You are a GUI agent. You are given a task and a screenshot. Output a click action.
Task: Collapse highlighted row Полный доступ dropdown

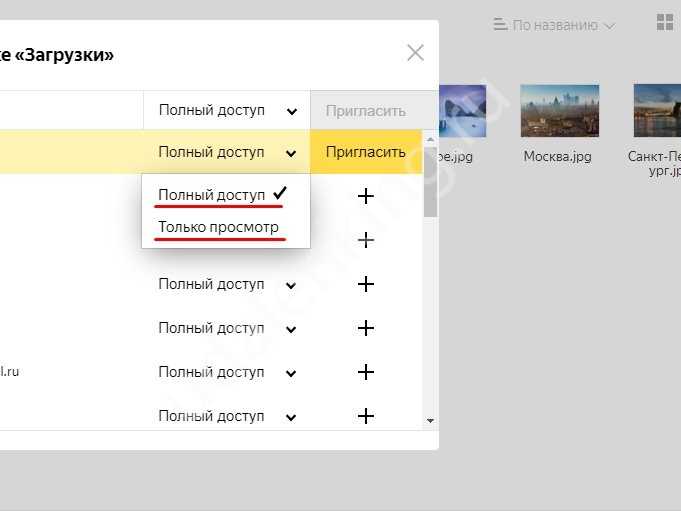227,152
